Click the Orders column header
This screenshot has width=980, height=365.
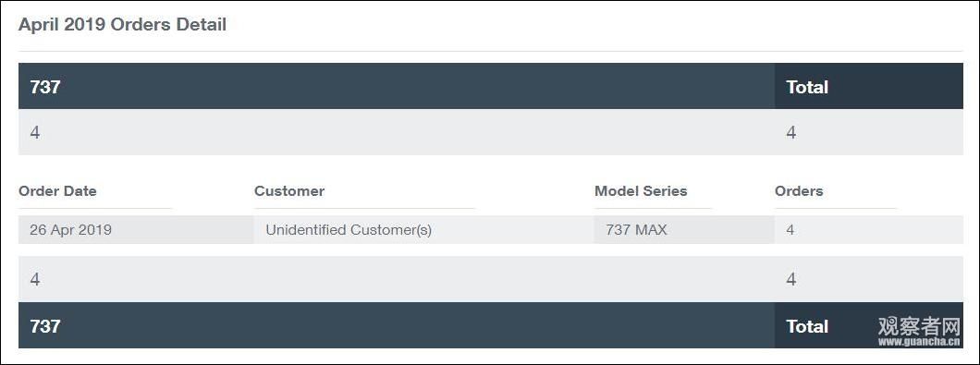(799, 191)
